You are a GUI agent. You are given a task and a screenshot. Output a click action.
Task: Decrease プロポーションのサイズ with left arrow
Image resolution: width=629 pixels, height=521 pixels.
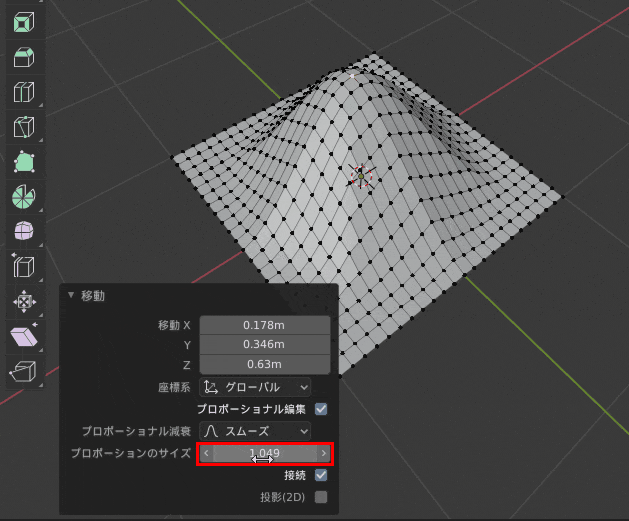click(x=206, y=454)
